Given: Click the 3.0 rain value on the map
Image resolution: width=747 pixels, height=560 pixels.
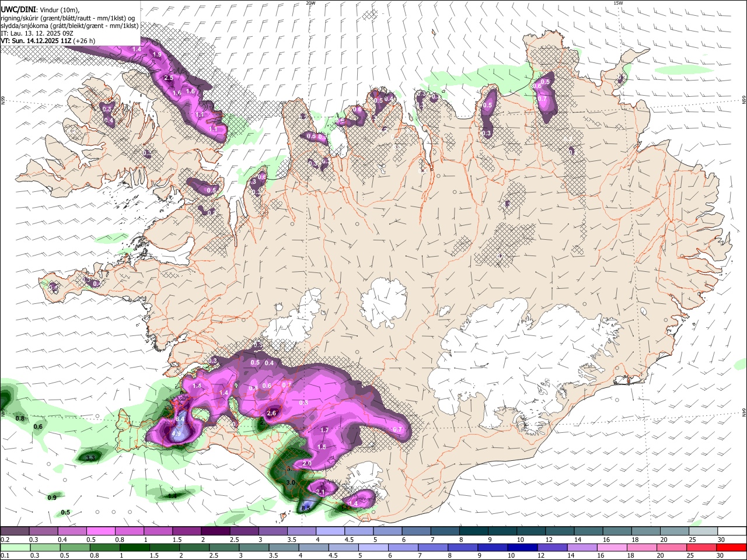Looking at the screenshot, I should click(x=291, y=482).
